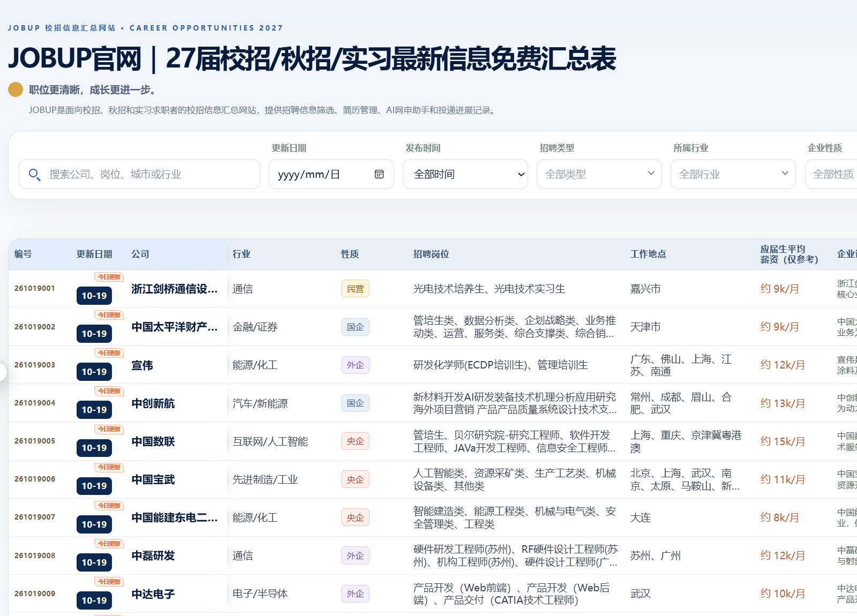This screenshot has width=857, height=616.
Task: Click industry 互联网/人工智能
Action: point(270,441)
